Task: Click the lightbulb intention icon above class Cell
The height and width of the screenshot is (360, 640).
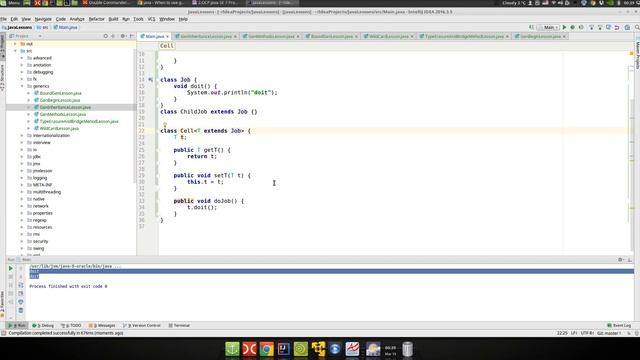Action: (165, 124)
